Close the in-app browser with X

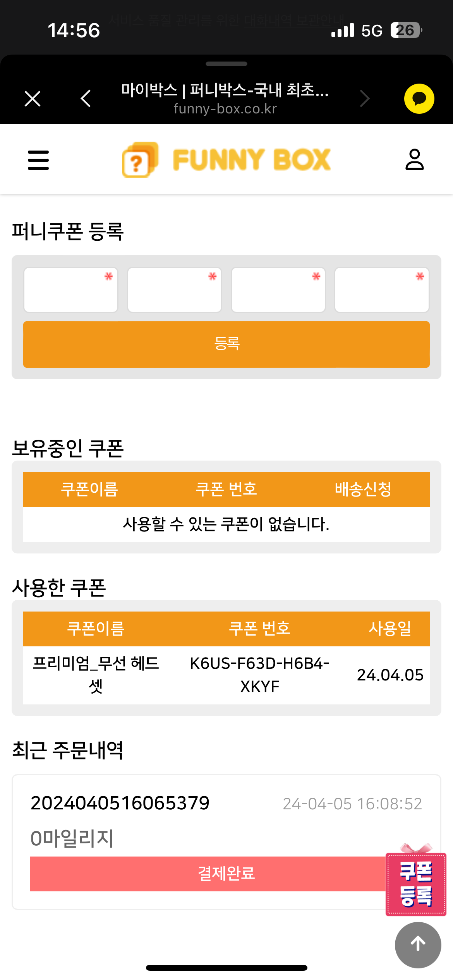(x=33, y=98)
